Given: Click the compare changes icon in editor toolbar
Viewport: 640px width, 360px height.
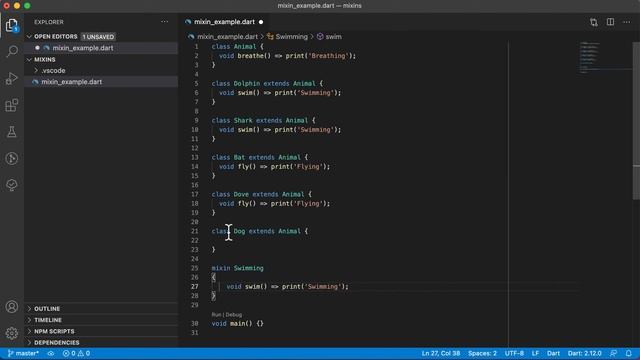Looking at the screenshot, I should point(593,22).
